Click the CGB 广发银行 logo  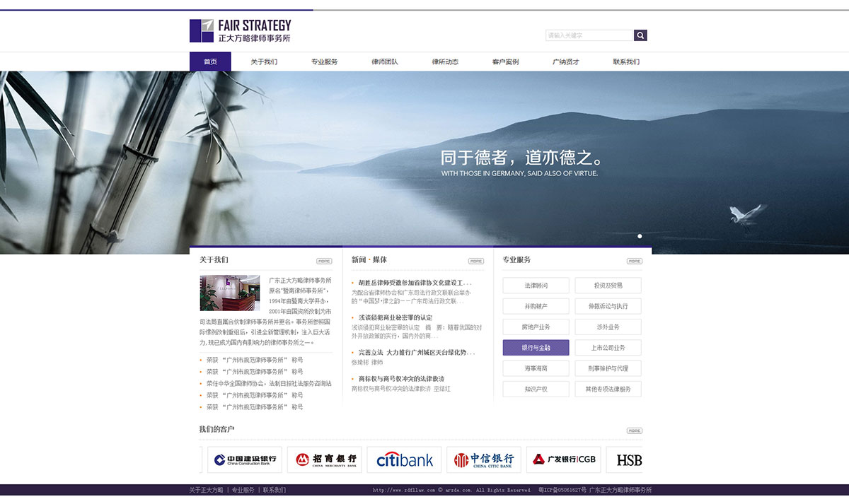tap(564, 459)
